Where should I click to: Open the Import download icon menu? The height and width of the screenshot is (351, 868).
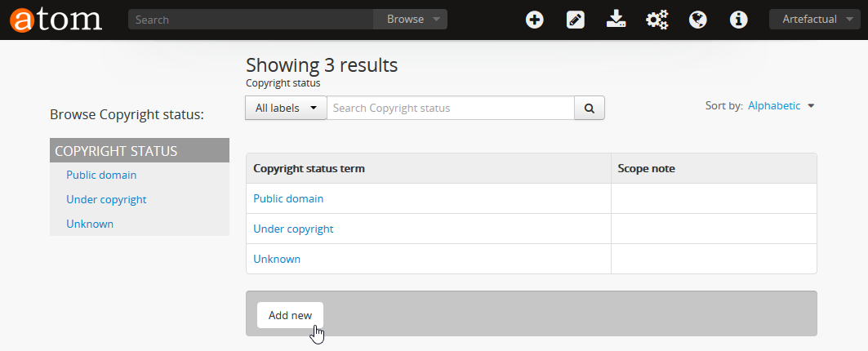616,20
